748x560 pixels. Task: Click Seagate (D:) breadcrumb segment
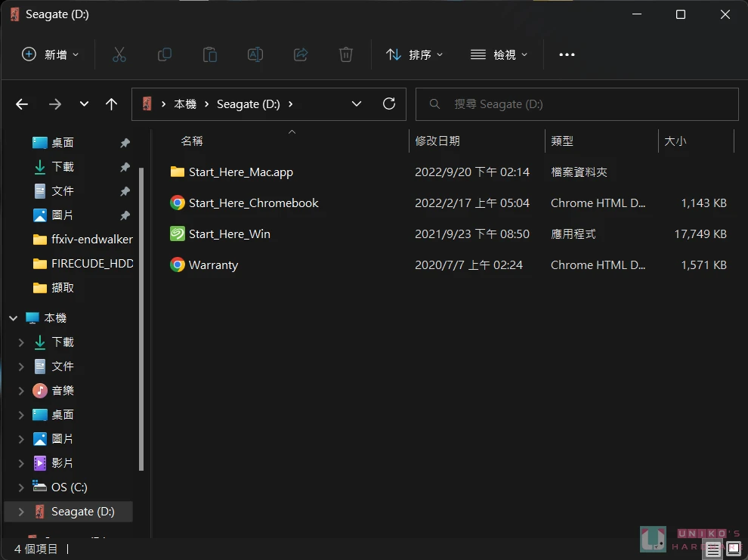(x=248, y=104)
